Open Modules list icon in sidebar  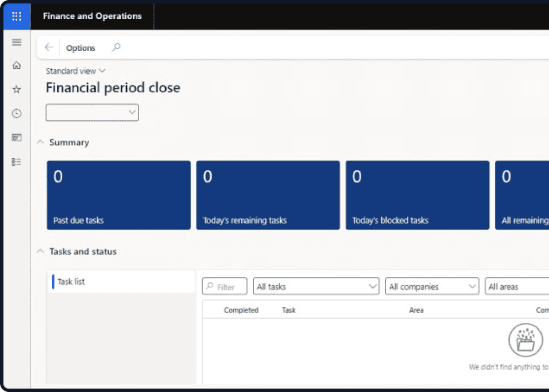(16, 162)
